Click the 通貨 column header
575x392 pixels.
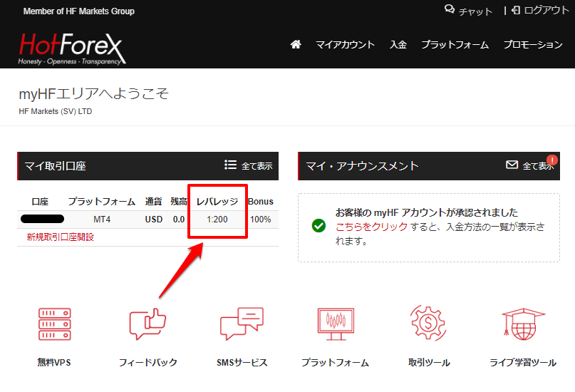click(x=153, y=201)
